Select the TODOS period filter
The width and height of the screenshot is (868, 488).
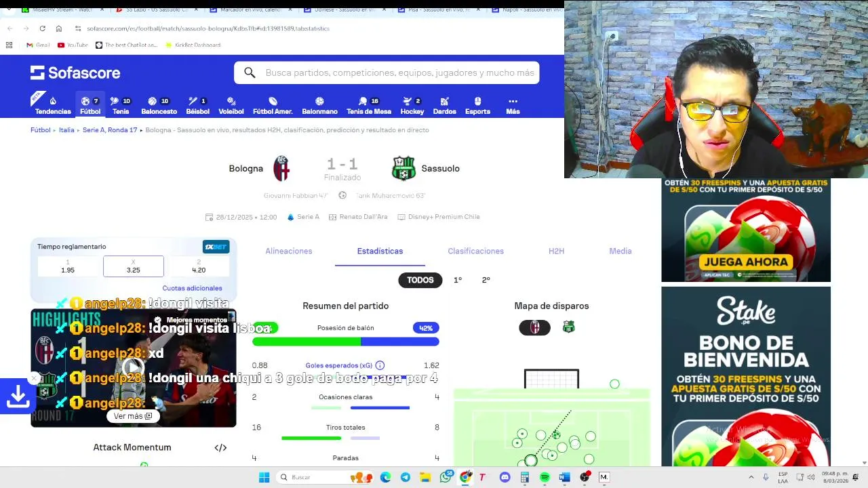click(x=420, y=280)
